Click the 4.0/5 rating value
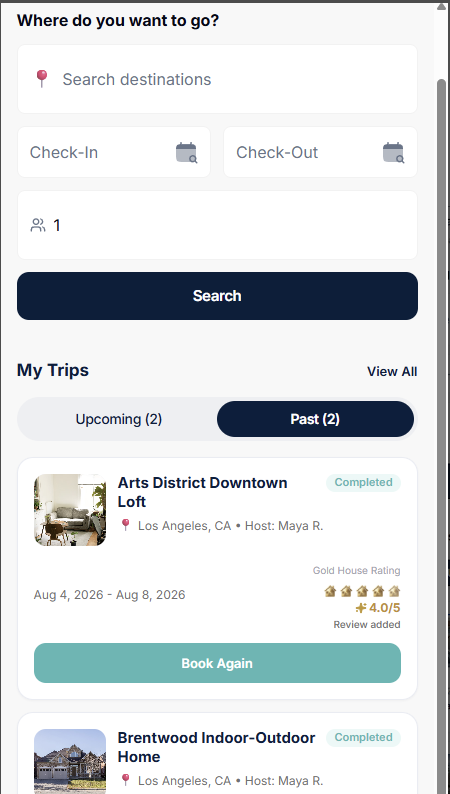Screen dimensions: 450x794 coord(384,608)
